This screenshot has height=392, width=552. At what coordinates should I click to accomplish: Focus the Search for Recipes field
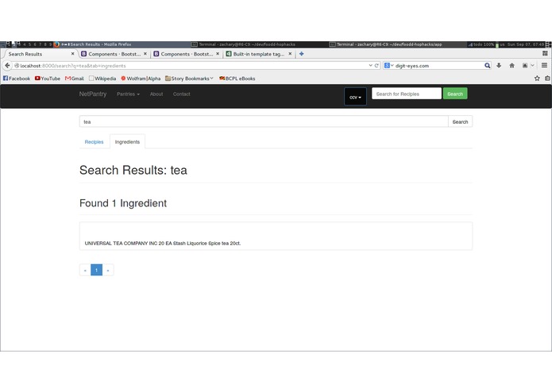point(406,94)
